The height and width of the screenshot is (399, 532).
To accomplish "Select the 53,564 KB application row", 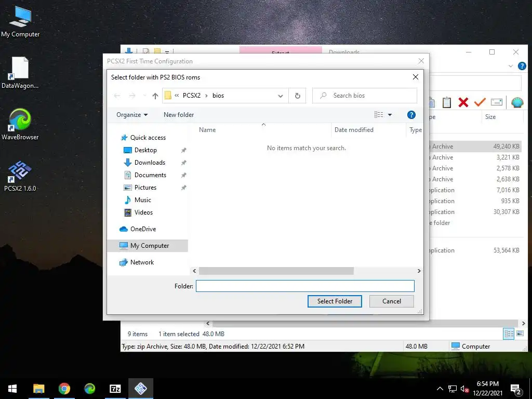I will click(x=475, y=250).
